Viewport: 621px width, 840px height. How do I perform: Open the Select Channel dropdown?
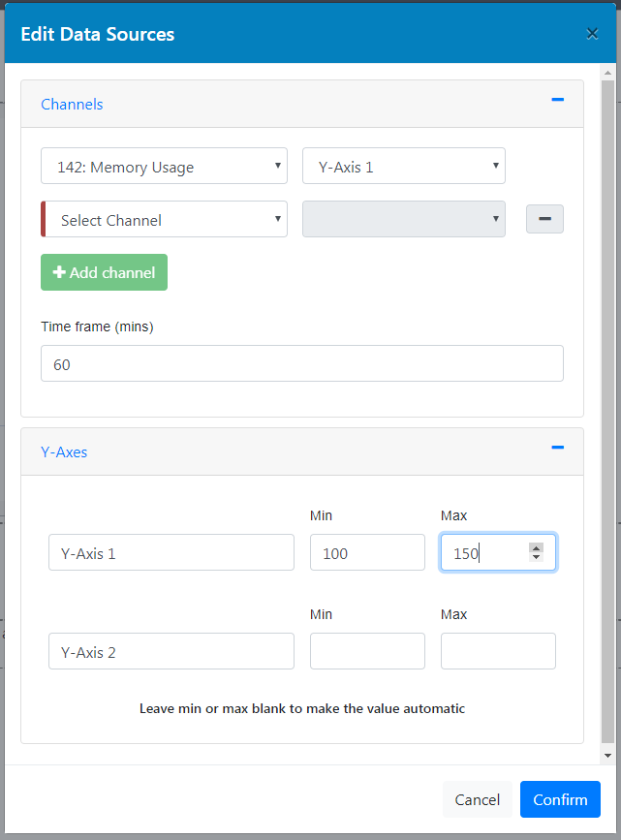(x=164, y=219)
